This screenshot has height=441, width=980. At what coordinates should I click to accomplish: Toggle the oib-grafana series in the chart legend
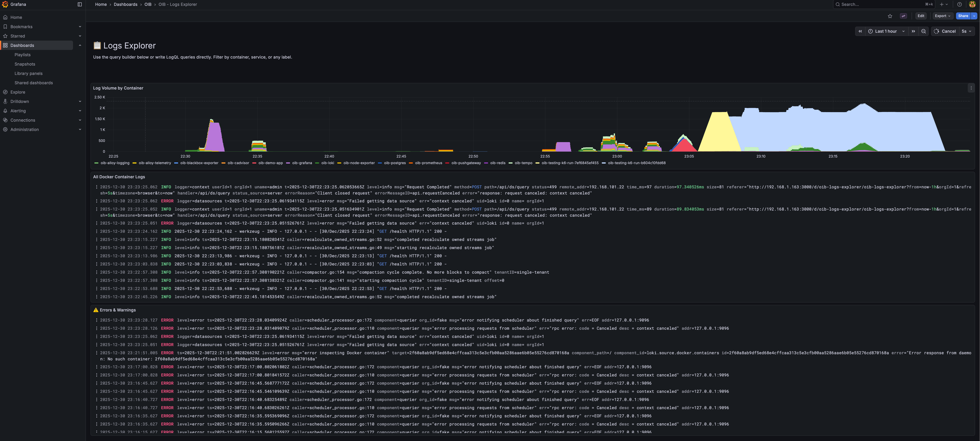pyautogui.click(x=302, y=163)
